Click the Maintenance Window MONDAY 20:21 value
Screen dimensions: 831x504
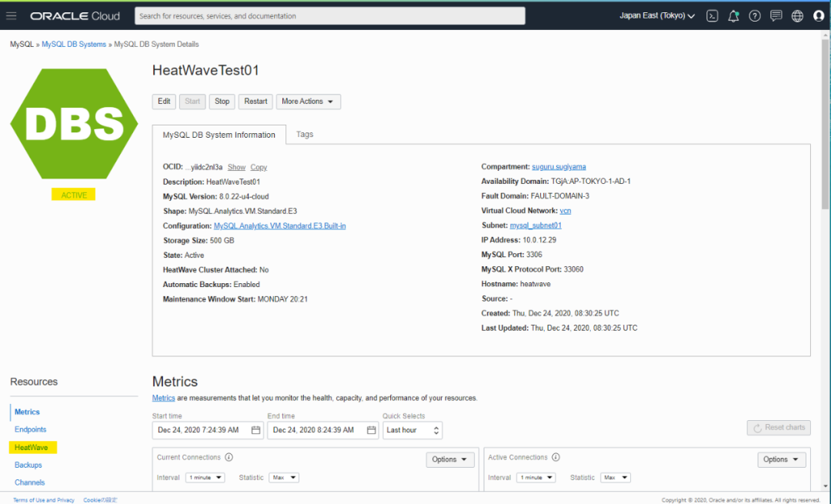click(x=282, y=299)
